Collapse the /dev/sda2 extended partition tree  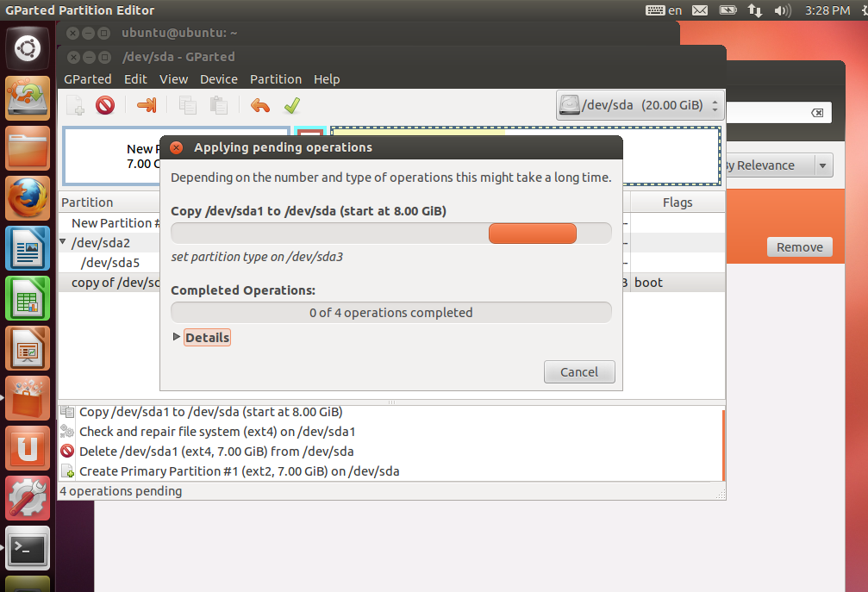tap(63, 242)
